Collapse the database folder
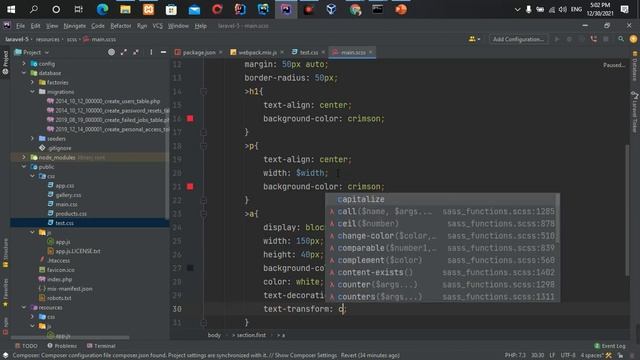This screenshot has height=360, width=640. coord(24,73)
